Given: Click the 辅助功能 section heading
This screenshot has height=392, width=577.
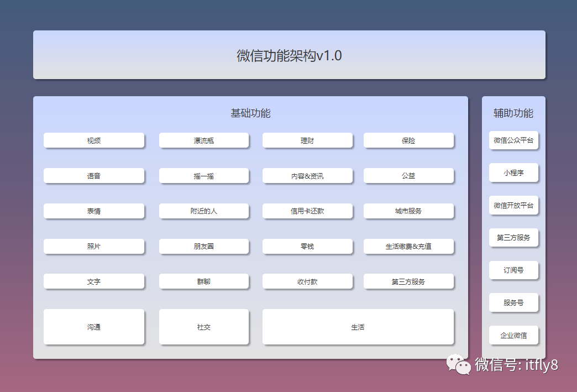Looking at the screenshot, I should coord(513,113).
